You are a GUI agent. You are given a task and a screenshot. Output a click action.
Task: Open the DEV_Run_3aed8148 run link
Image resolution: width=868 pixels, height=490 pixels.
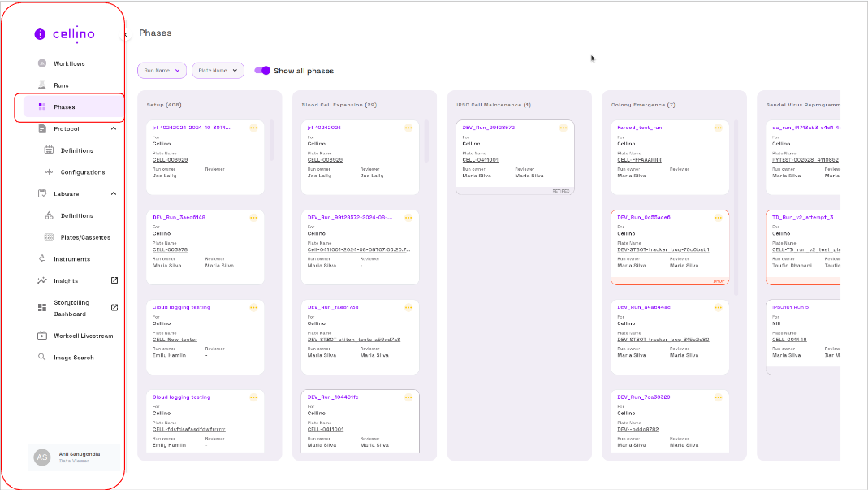coord(179,218)
